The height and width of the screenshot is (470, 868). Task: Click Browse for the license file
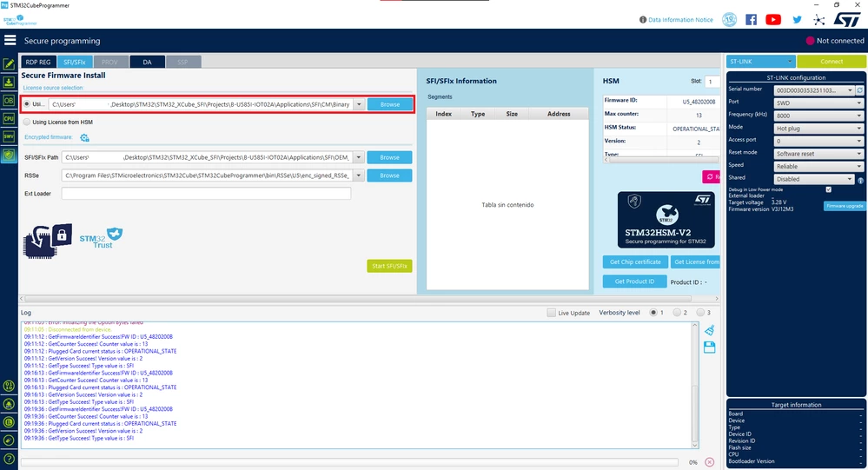[390, 104]
